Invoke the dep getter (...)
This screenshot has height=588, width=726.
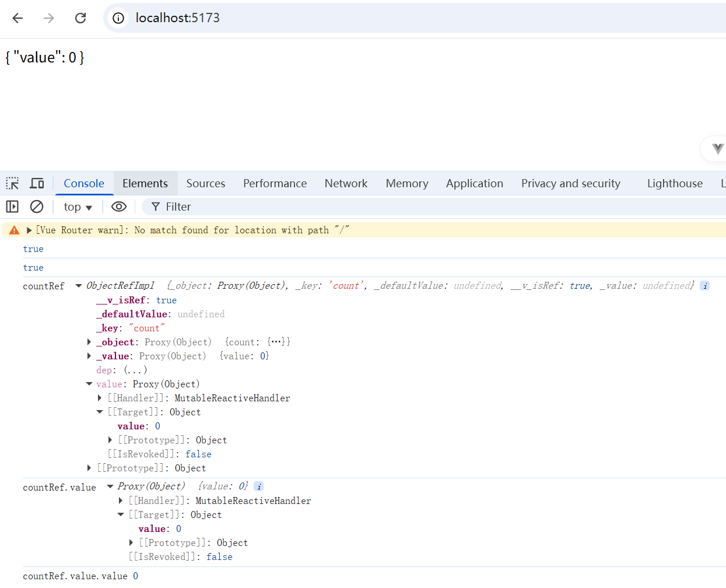(x=135, y=370)
